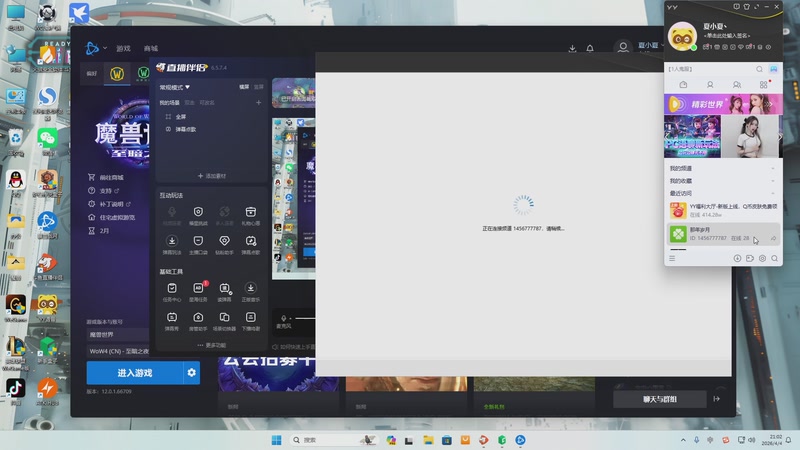Select the World of Warcraft gold W icon

point(117,74)
